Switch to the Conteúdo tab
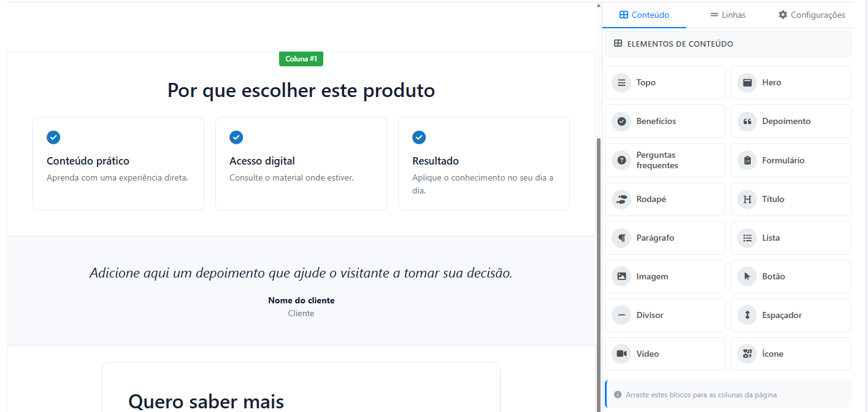This screenshot has width=868, height=412. point(644,15)
